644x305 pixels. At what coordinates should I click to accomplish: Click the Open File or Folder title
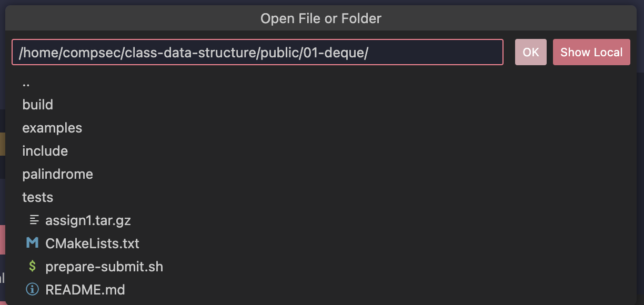(x=321, y=19)
